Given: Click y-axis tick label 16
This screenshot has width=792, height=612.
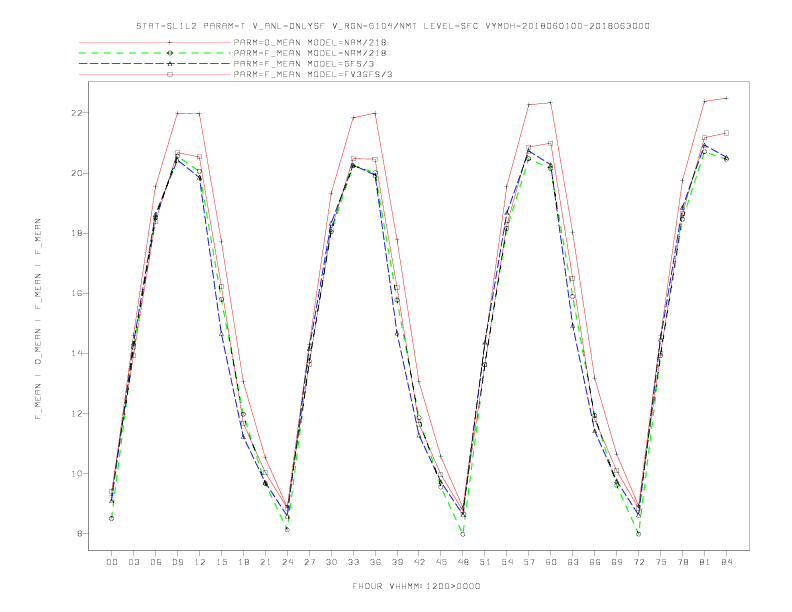Looking at the screenshot, I should (77, 293).
